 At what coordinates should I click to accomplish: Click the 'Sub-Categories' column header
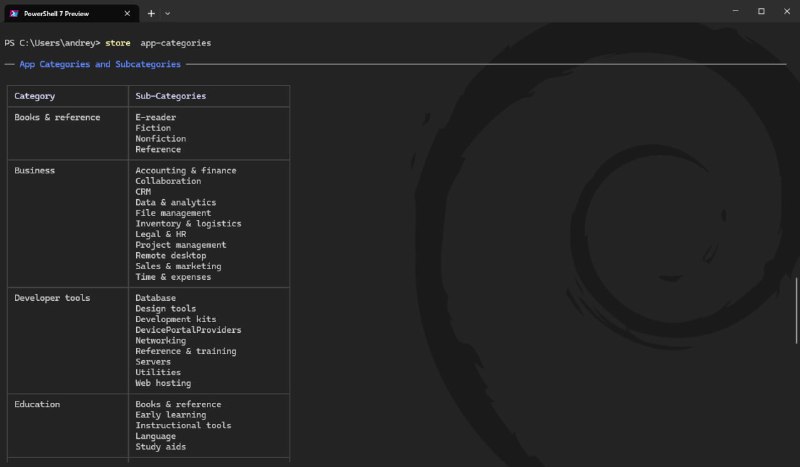click(x=170, y=96)
